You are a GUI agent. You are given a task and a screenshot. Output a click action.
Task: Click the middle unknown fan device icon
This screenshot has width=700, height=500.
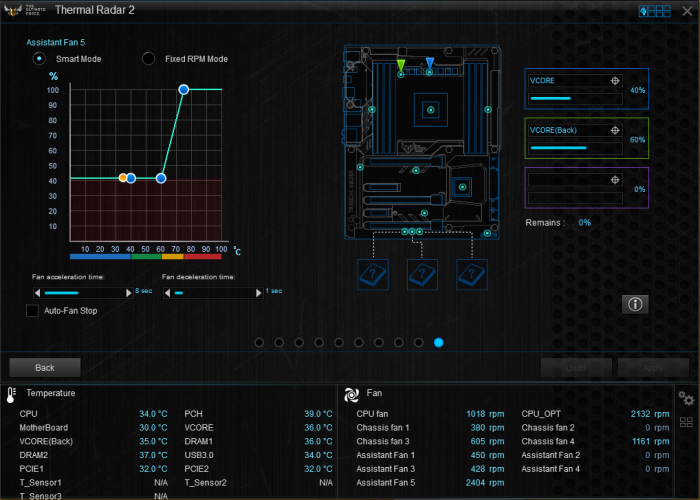(x=422, y=274)
